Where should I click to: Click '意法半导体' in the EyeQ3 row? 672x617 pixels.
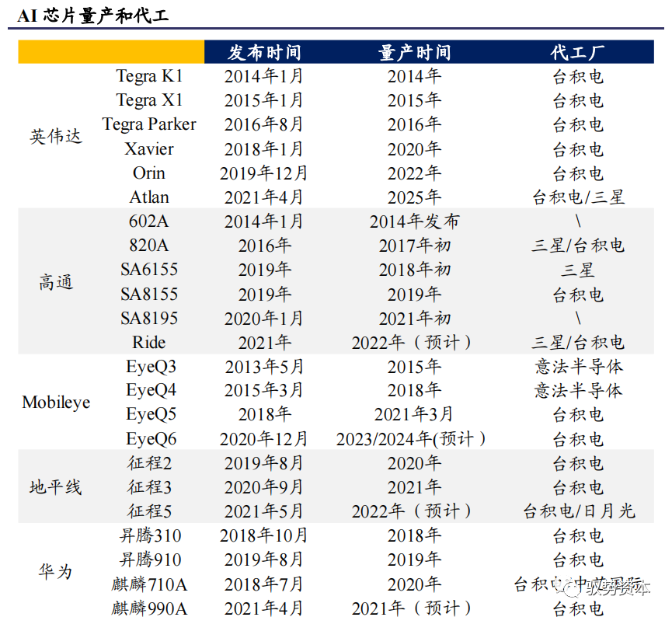click(579, 367)
